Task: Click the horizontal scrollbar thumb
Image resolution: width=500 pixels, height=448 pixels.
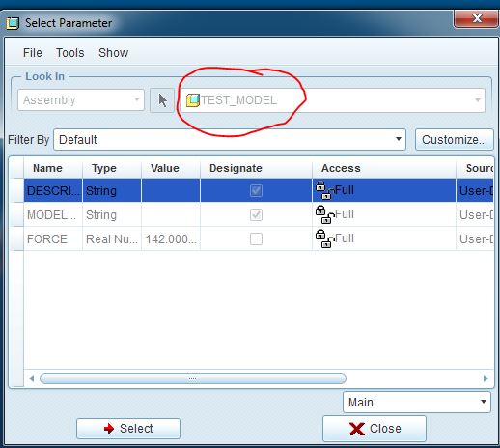Action: (x=193, y=378)
